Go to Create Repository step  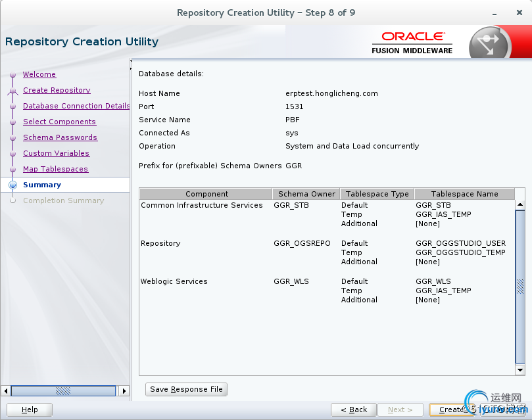point(57,90)
